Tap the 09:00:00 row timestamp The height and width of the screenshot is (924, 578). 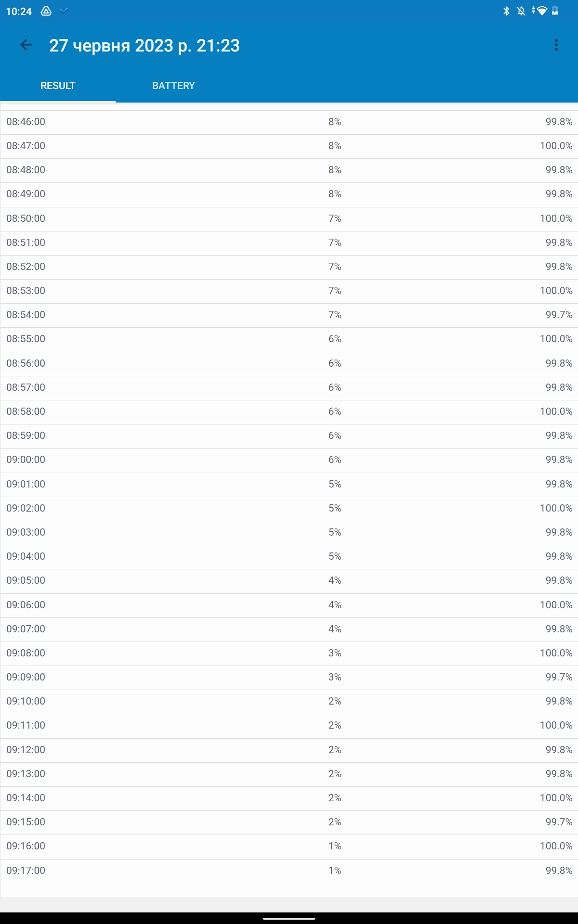point(26,460)
